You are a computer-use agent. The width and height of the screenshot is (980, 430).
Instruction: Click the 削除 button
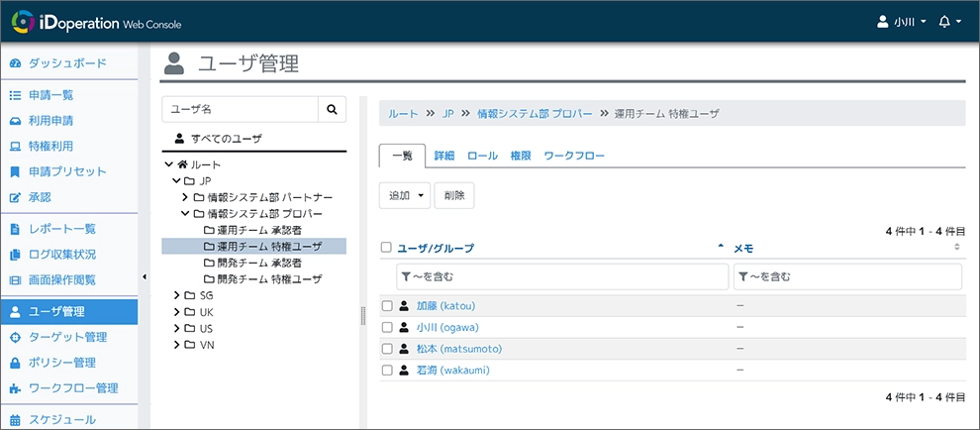tap(454, 195)
